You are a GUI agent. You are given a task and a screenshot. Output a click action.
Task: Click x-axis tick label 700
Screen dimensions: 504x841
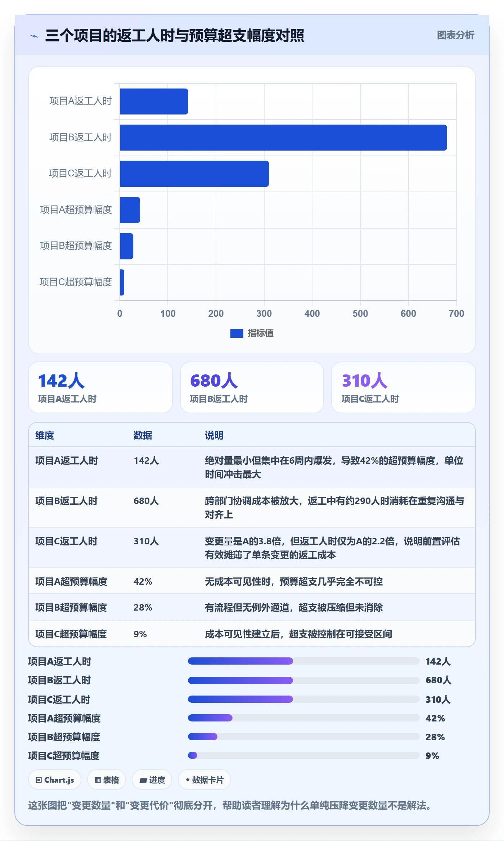(x=456, y=314)
